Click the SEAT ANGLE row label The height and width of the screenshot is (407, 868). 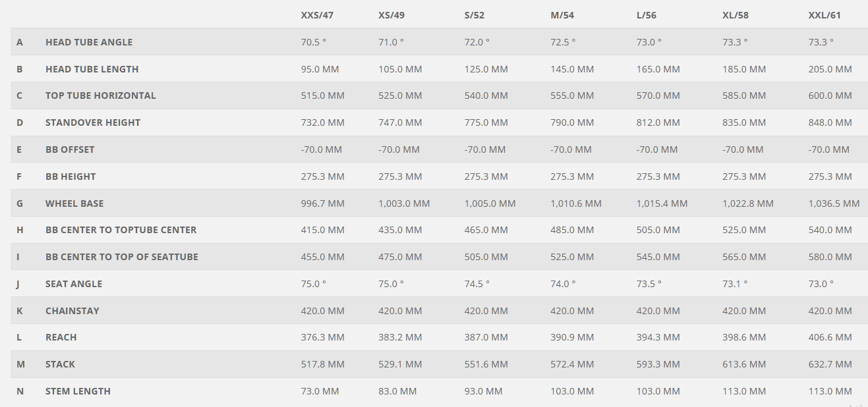click(x=74, y=284)
